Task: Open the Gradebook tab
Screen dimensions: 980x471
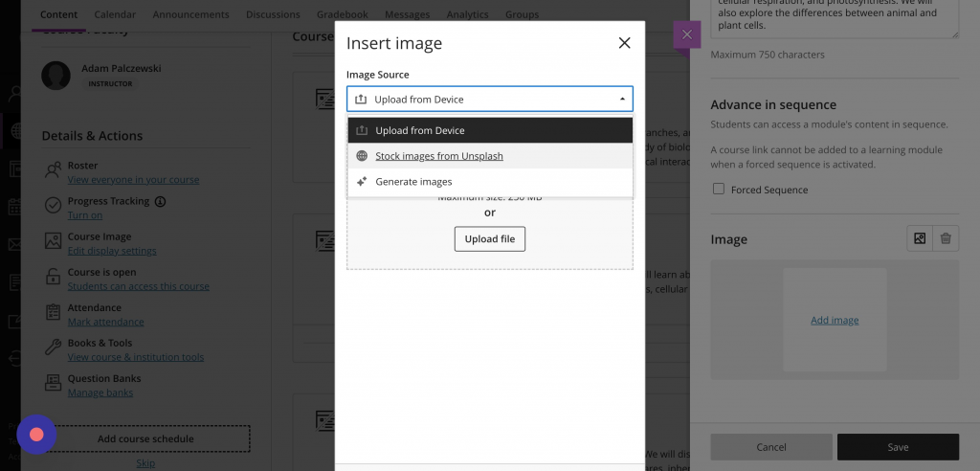Action: pos(343,14)
